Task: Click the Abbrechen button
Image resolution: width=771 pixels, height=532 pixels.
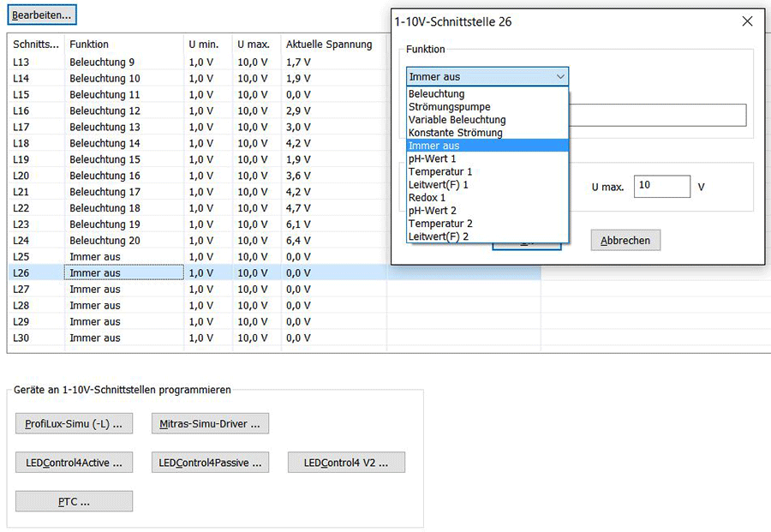Action: pyautogui.click(x=625, y=240)
